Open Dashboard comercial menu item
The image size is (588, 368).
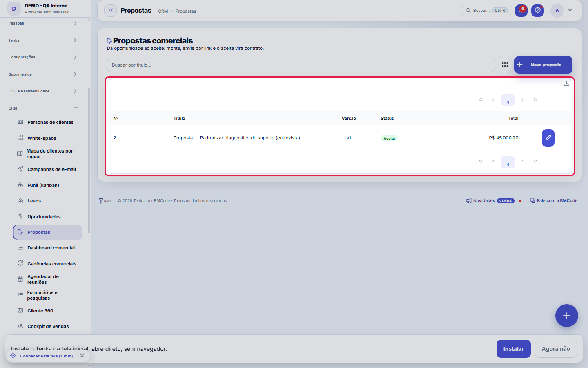coord(48,248)
